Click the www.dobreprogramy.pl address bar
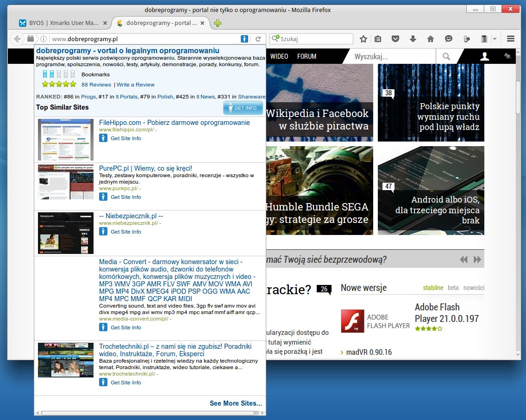The image size is (526, 420). [144, 39]
